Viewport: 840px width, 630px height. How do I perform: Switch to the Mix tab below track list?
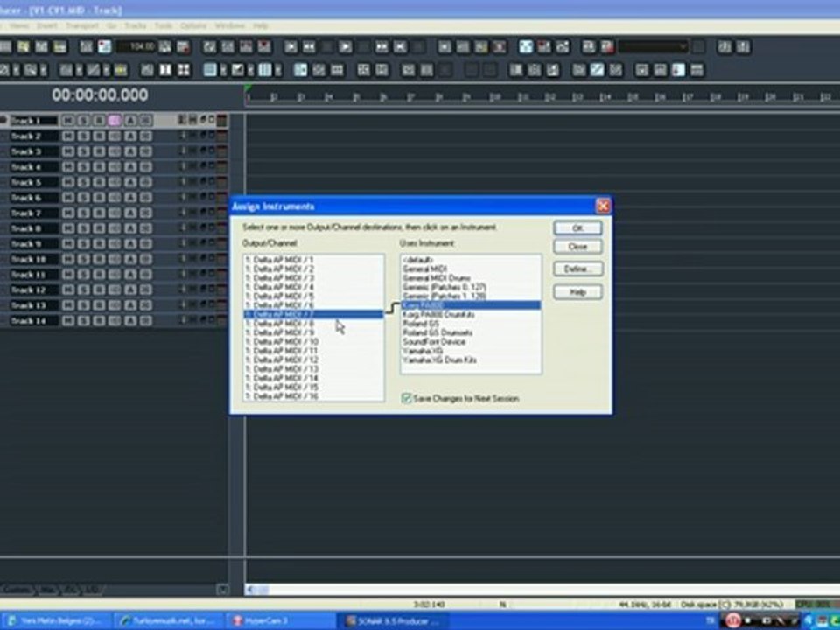tap(47, 591)
